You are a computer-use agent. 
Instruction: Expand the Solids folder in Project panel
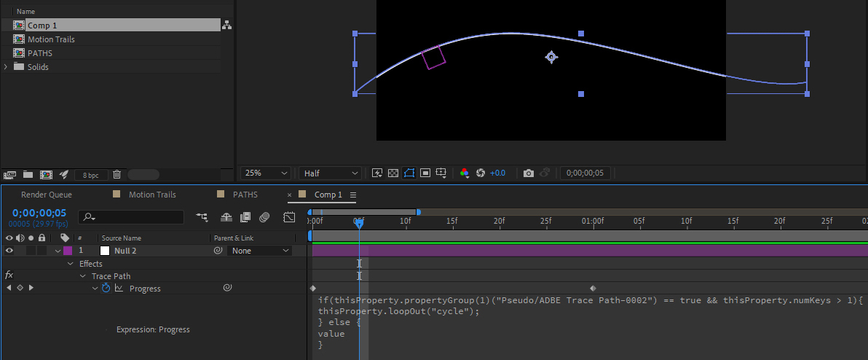pos(6,67)
